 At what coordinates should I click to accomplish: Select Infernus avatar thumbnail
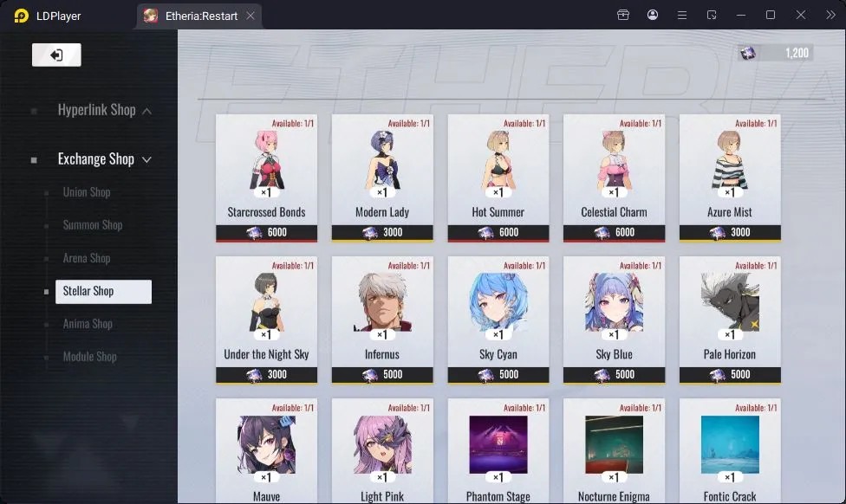382,302
